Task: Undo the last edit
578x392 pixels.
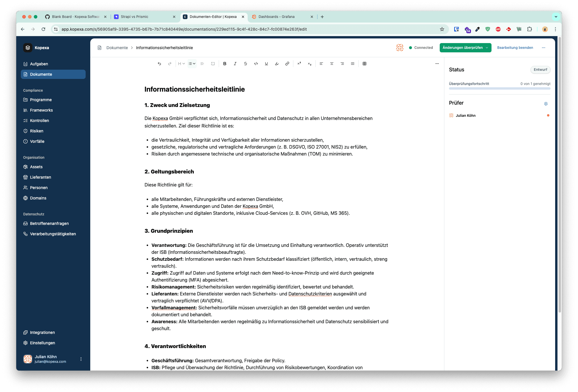Action: (x=159, y=64)
